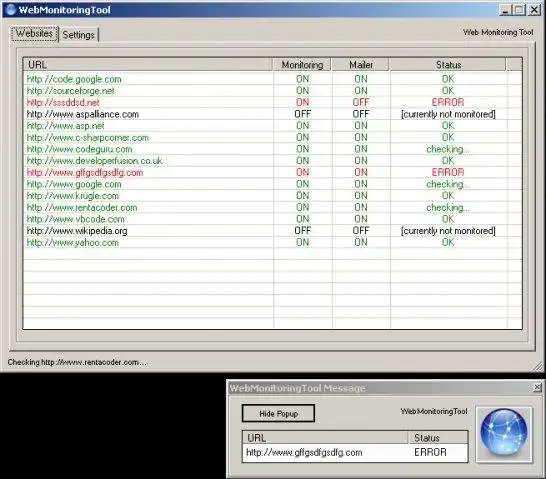The image size is (546, 479).
Task: Sort the list by Monitoring column header
Action: [302, 65]
